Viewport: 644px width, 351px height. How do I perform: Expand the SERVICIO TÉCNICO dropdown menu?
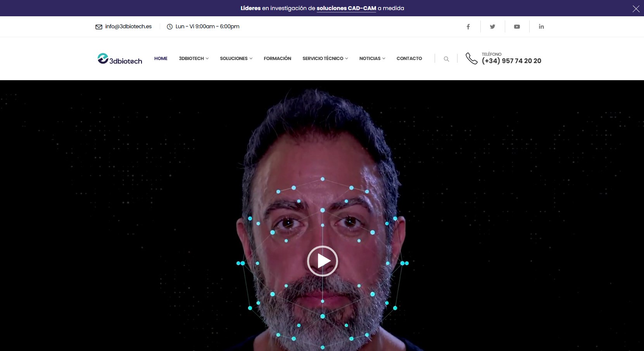pos(325,58)
